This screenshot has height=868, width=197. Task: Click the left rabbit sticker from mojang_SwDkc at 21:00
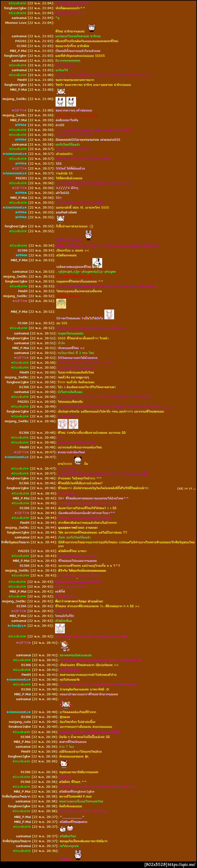click(61, 101)
